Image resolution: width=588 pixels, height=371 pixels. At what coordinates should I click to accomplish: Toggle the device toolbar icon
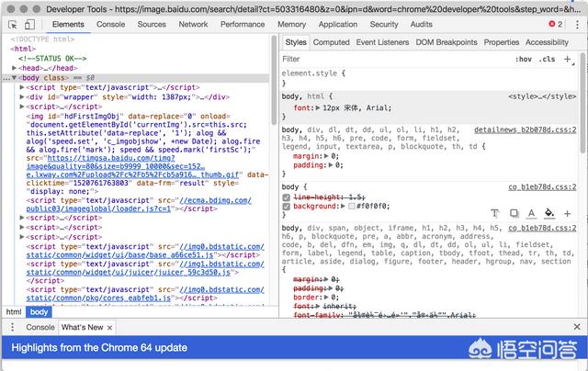[29, 25]
